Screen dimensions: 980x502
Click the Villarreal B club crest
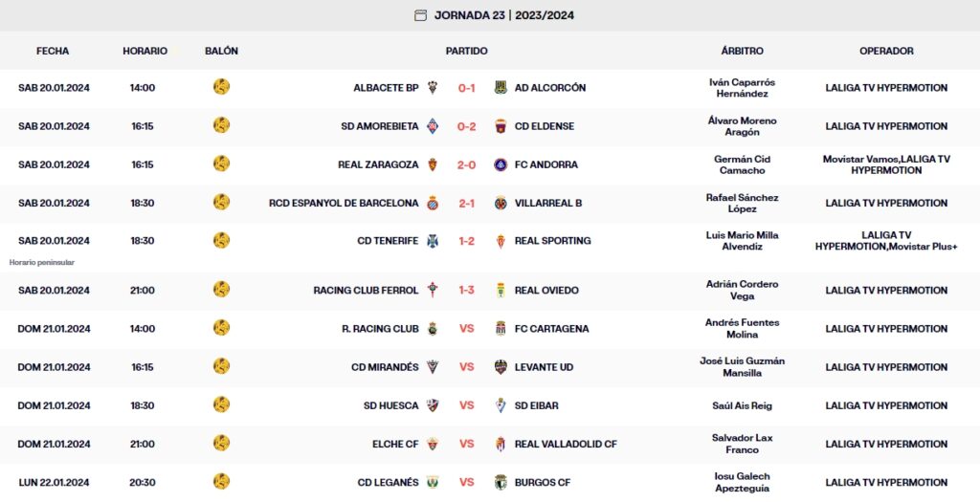coord(500,203)
